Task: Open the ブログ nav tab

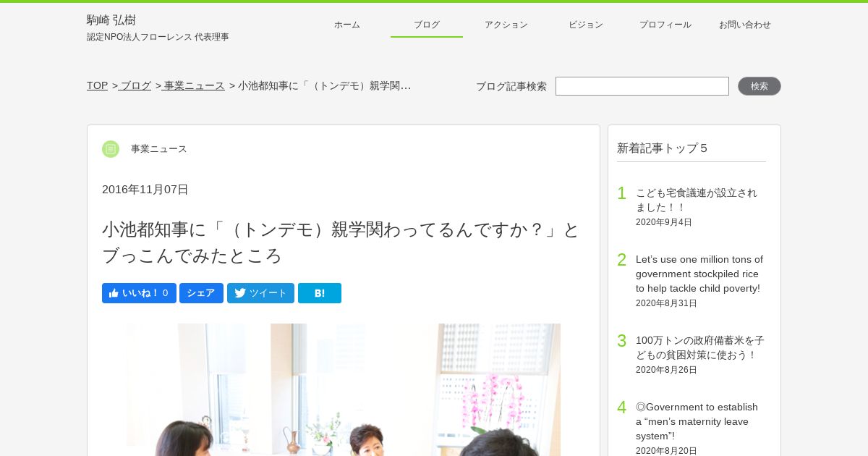Action: pyautogui.click(x=427, y=25)
